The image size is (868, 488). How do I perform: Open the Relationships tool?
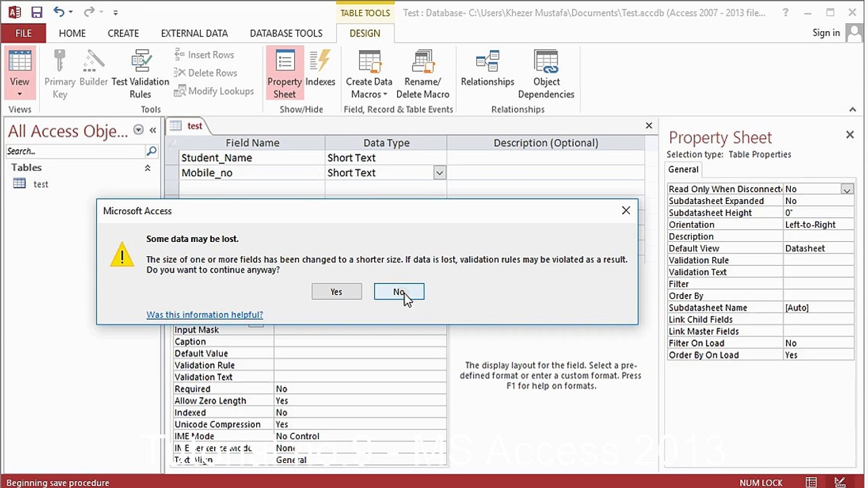click(488, 68)
